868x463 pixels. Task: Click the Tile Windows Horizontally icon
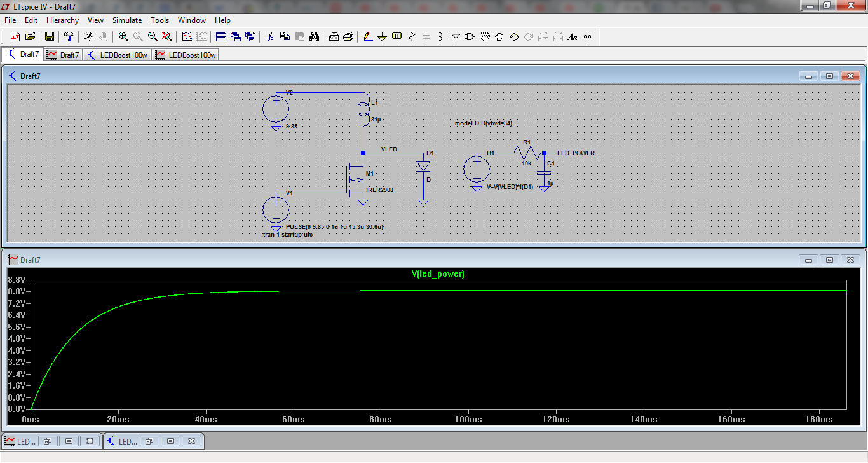pyautogui.click(x=221, y=37)
